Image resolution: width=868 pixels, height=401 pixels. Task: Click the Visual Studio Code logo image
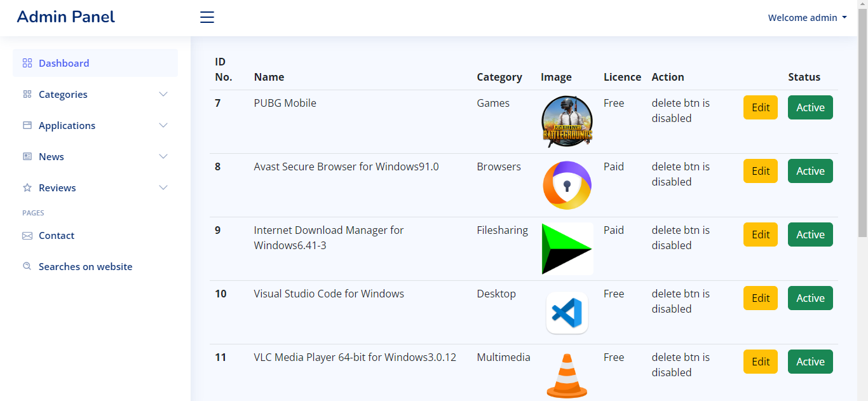567,313
